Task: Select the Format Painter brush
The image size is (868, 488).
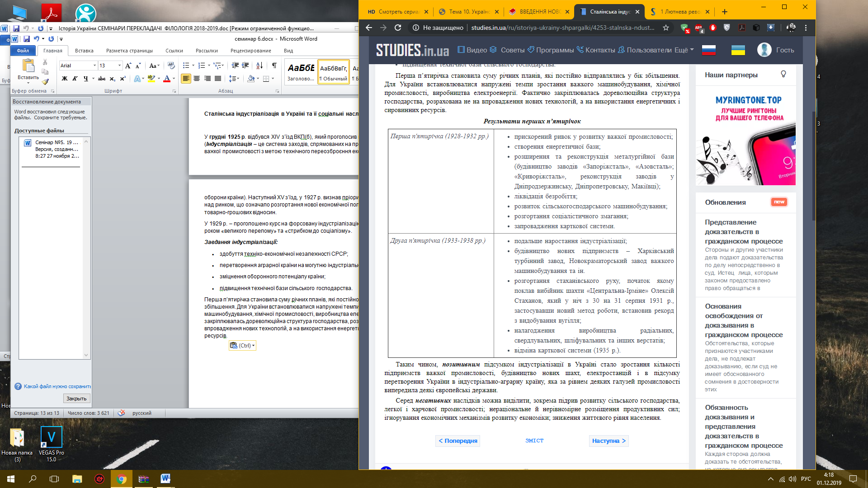Action: point(45,81)
